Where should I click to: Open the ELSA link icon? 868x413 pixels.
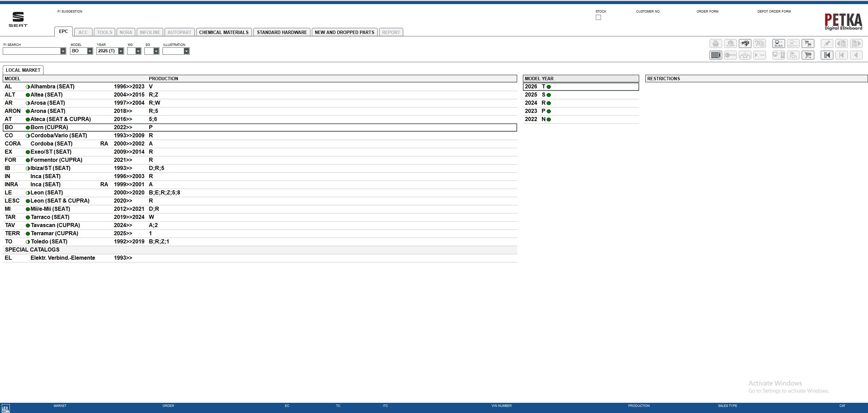[x=778, y=44]
